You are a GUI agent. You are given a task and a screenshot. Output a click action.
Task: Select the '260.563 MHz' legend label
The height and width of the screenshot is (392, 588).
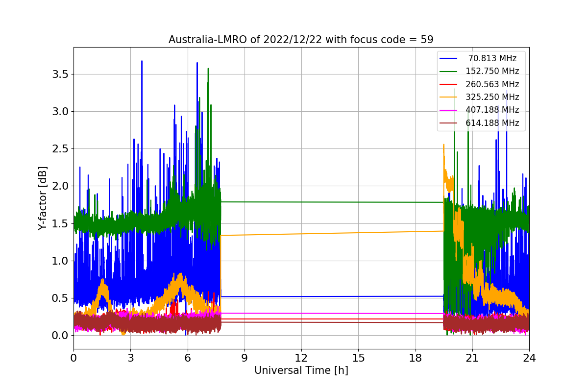point(492,84)
